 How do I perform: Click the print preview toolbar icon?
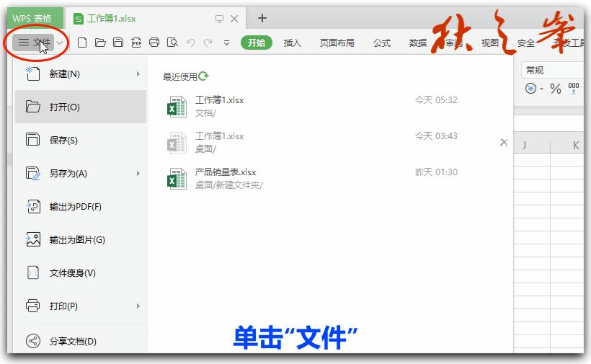172,43
